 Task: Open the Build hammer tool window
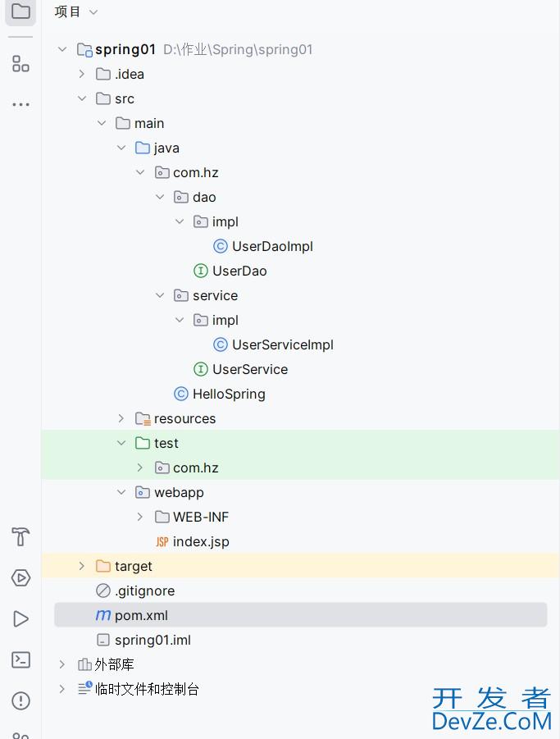(x=20, y=537)
